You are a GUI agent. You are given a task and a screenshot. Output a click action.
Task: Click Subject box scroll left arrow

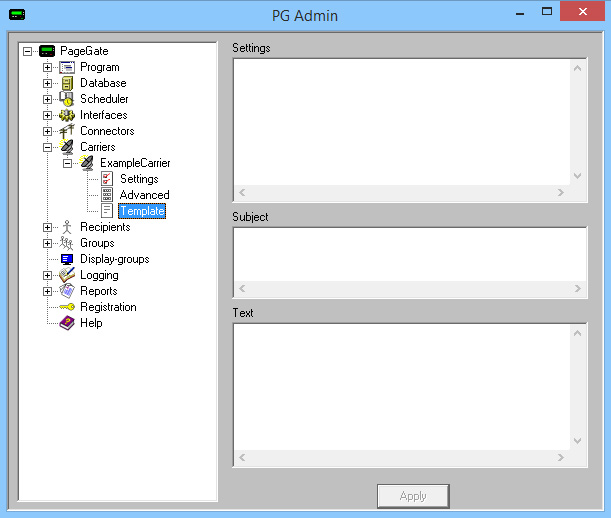(242, 289)
